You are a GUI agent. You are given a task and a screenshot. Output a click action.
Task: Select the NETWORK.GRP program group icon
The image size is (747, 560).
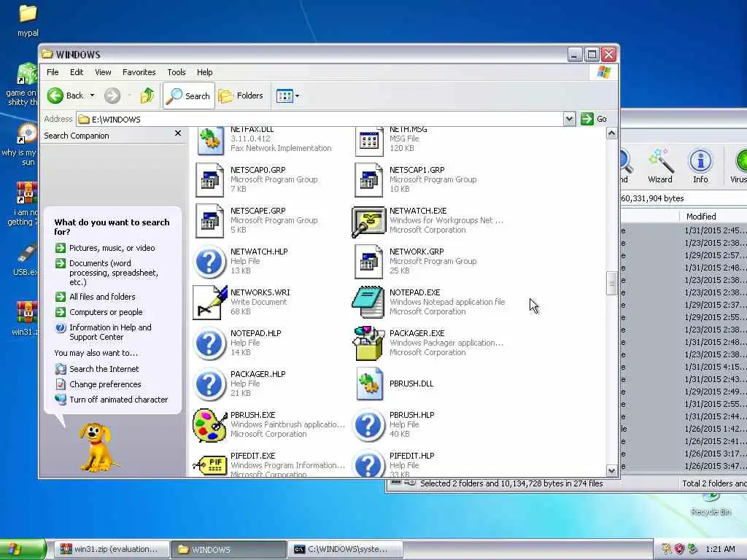[368, 262]
